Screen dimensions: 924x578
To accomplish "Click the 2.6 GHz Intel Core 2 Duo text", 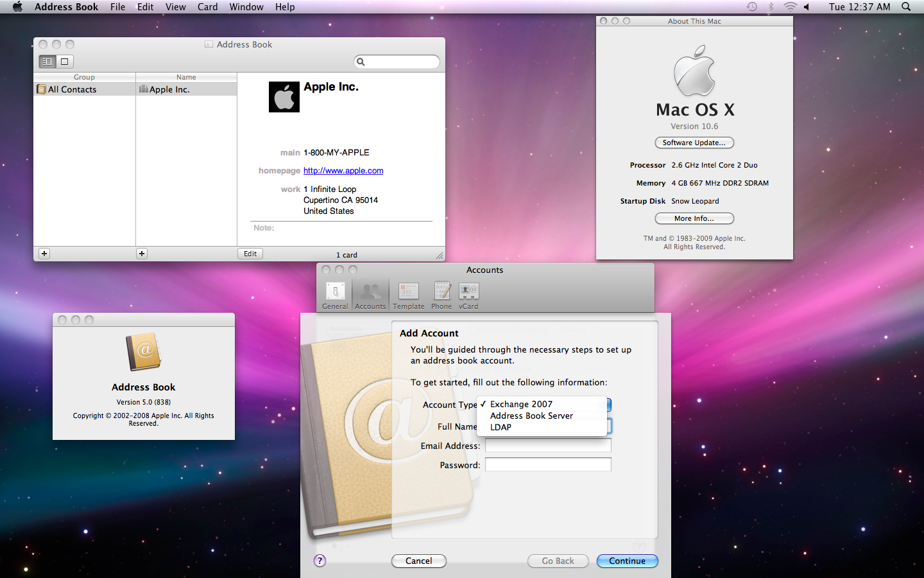I will pos(714,165).
